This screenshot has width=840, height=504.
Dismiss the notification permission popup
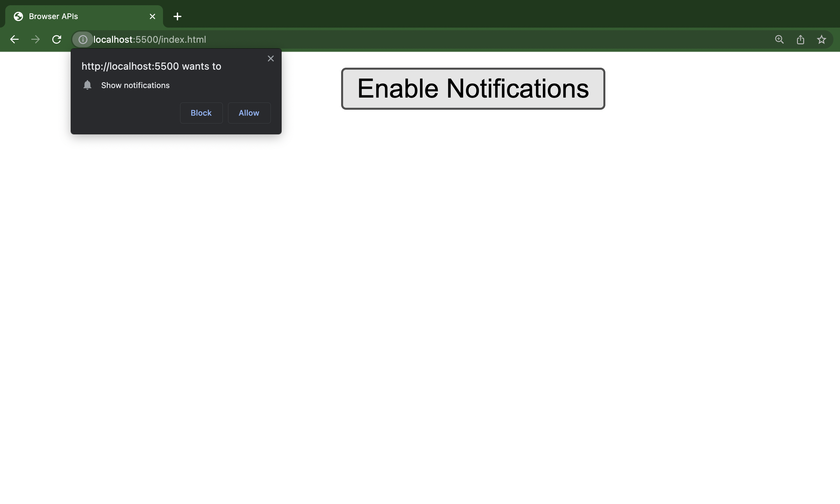(x=270, y=58)
